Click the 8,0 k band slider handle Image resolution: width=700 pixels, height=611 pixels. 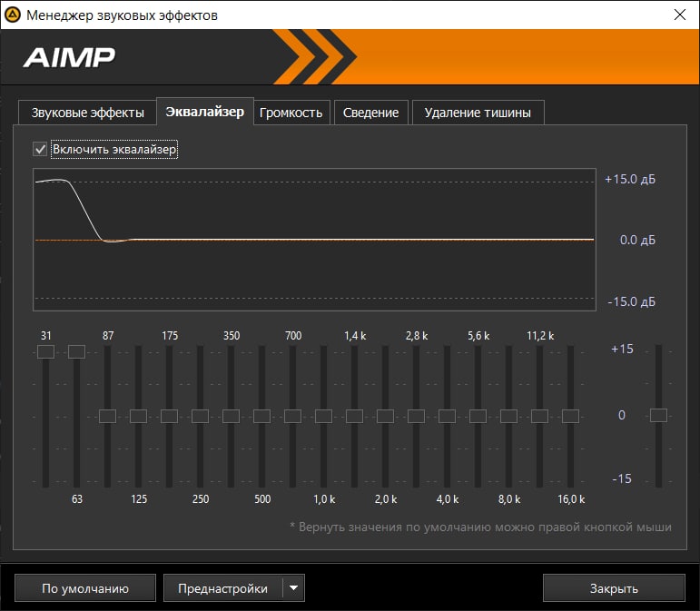(x=509, y=417)
